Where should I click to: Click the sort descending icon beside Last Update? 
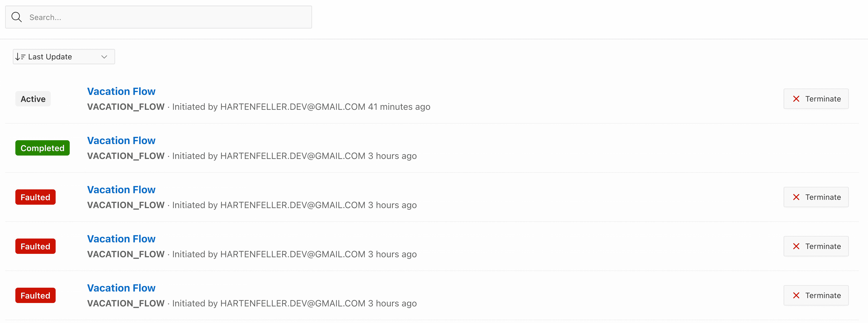(x=20, y=57)
